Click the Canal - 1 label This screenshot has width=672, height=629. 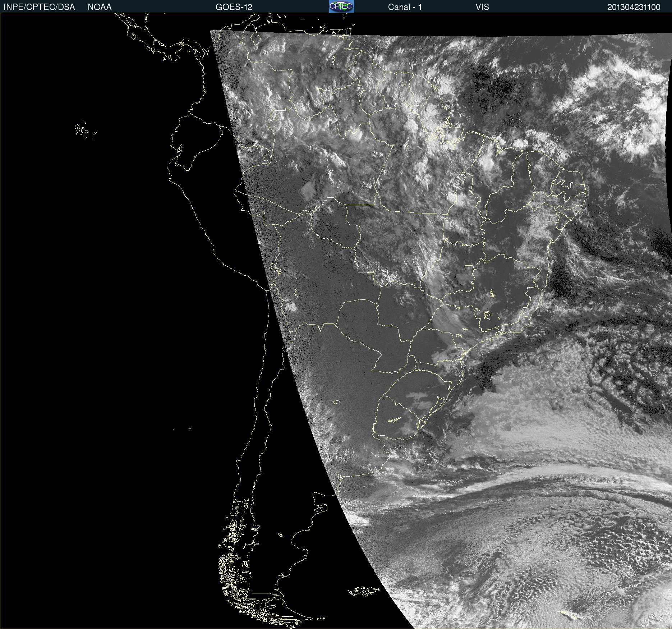[405, 7]
